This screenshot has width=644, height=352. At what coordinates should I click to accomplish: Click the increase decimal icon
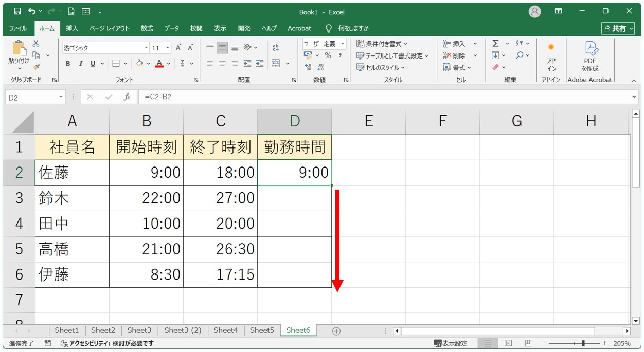[x=308, y=67]
